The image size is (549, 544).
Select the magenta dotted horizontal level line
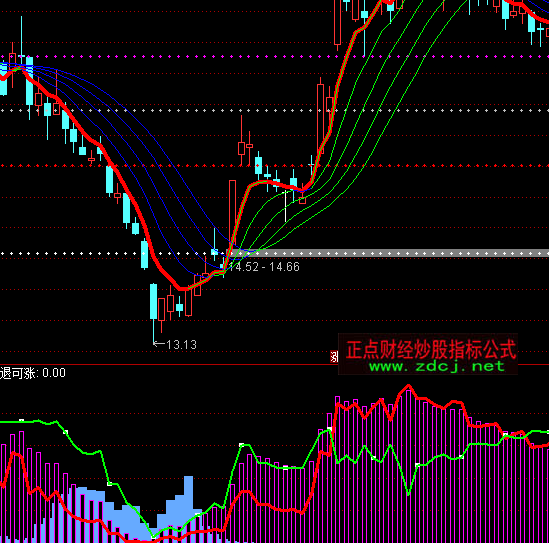[x=274, y=56]
